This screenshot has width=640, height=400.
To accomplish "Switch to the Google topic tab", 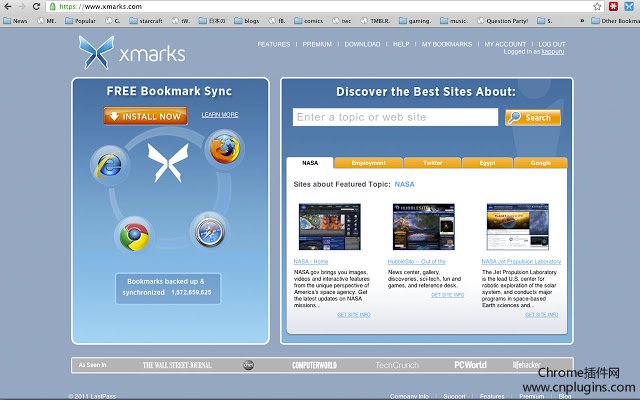I will click(x=540, y=163).
